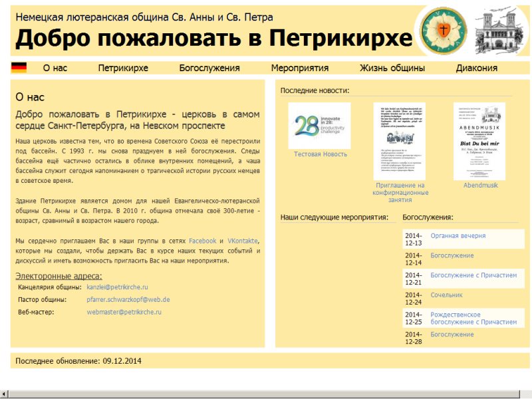The image size is (532, 399).
Task: Follow the VKontakte link
Action: [243, 240]
